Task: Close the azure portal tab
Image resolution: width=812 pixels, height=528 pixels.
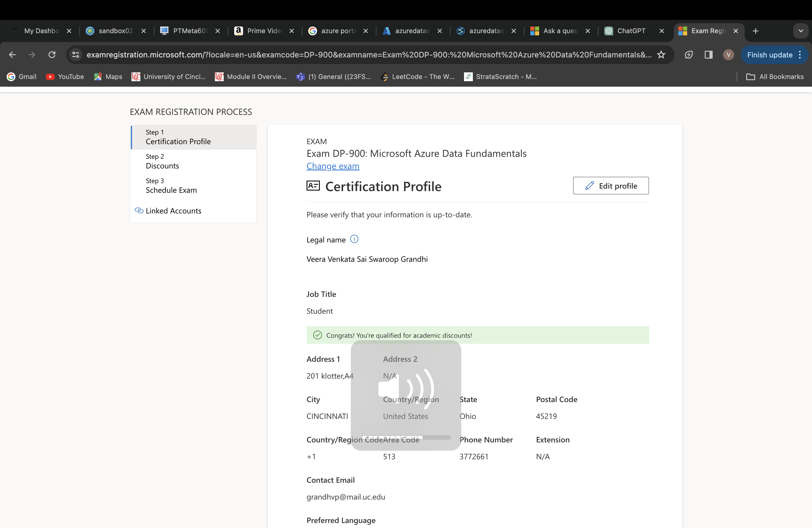Action: 366,31
